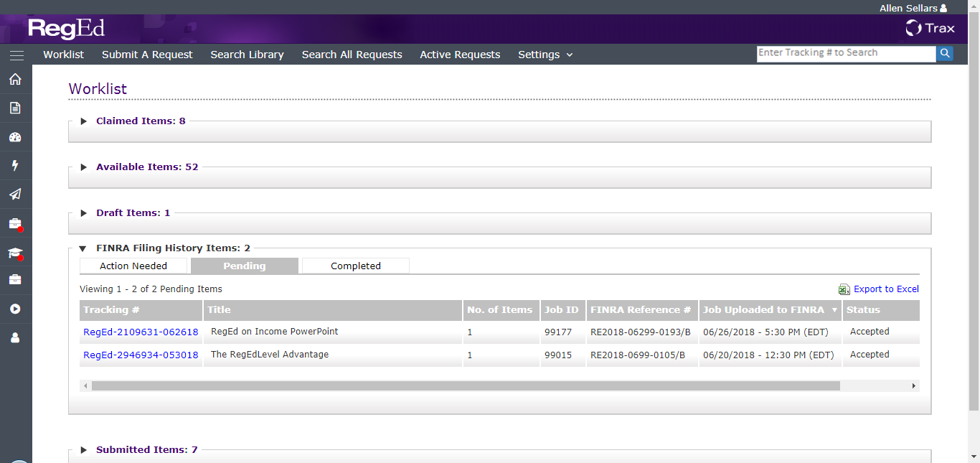Click the Enter Tracking # to Search field
This screenshot has width=980, height=463.
[847, 53]
